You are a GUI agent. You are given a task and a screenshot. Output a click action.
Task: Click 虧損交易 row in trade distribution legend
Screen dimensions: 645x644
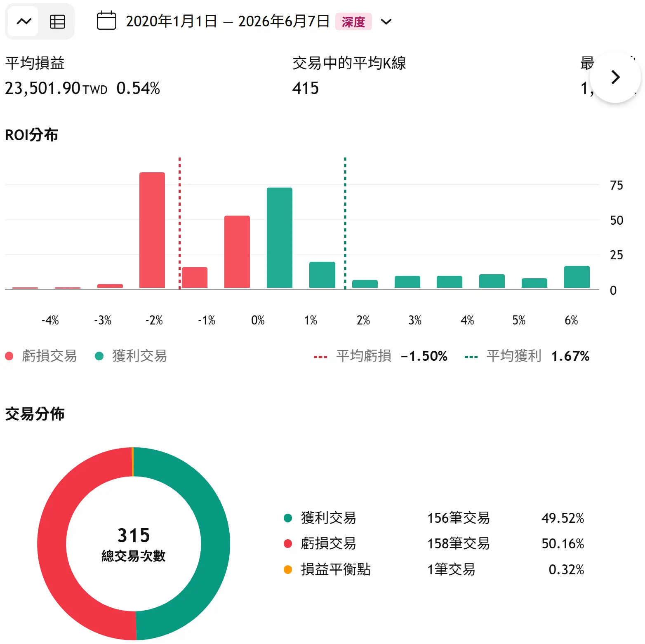coord(434,543)
